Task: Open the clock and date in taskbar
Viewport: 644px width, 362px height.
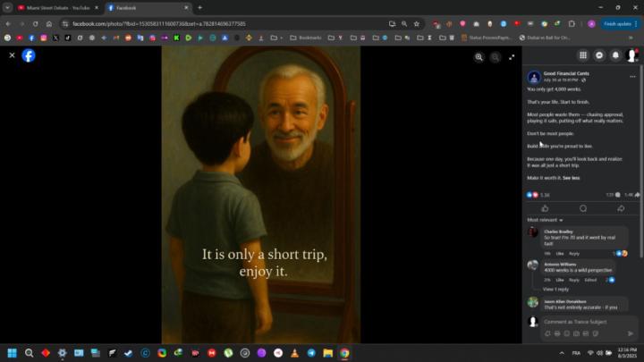Action: 627,353
